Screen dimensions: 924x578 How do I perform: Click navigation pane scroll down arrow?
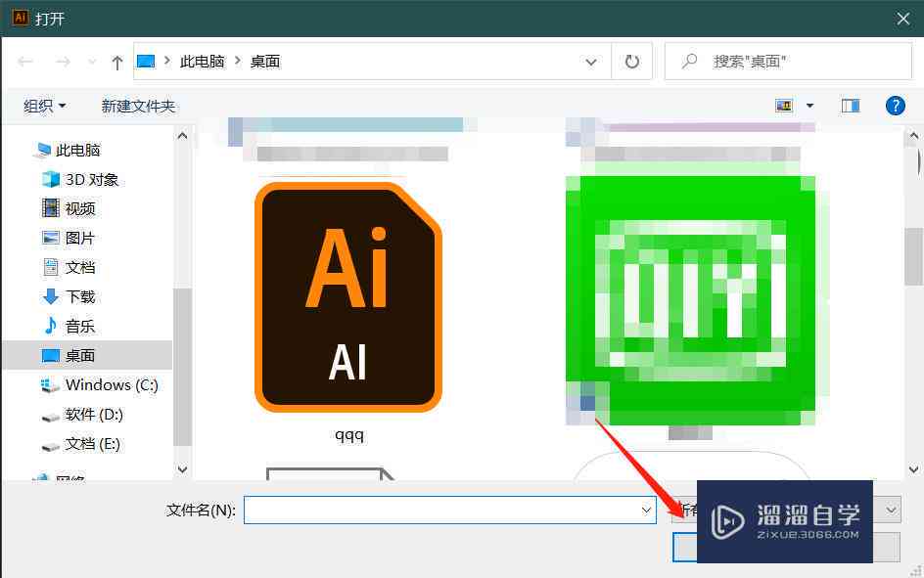tap(183, 469)
